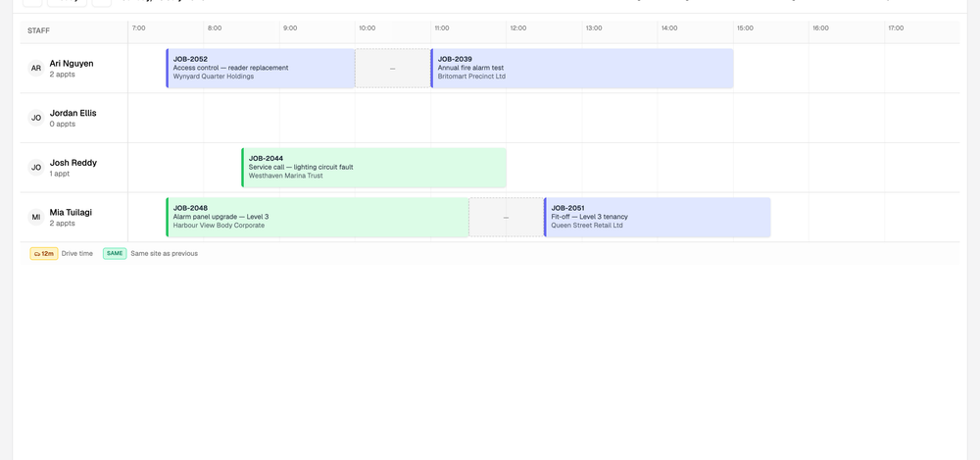Select staff member Ari Nguyen

72,63
